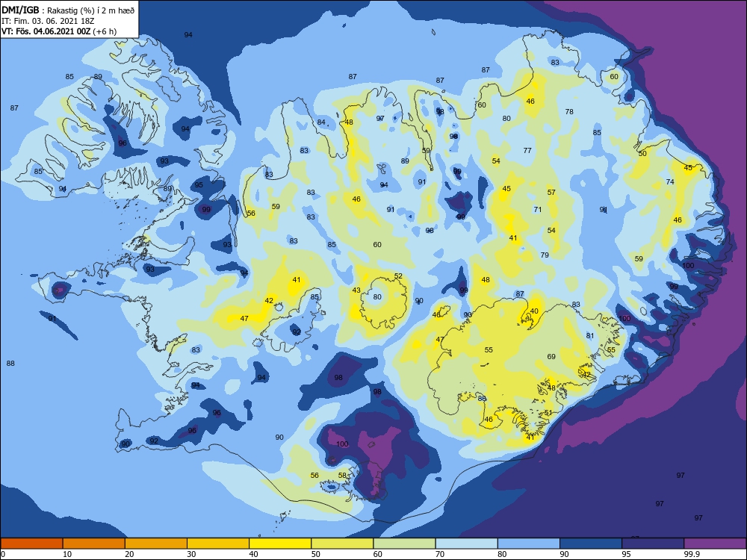Screen dimensions: 747x560
Task: Click the humidity value '52' on the map
Action: point(398,276)
